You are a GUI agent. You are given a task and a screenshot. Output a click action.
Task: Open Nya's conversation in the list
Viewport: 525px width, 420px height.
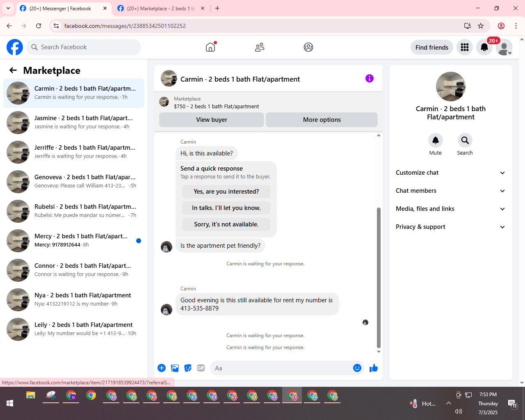tap(74, 300)
